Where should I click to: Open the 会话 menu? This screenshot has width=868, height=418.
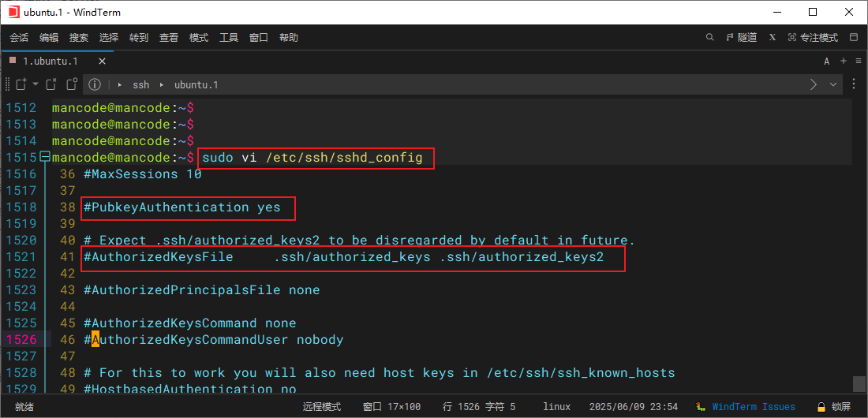click(x=19, y=37)
